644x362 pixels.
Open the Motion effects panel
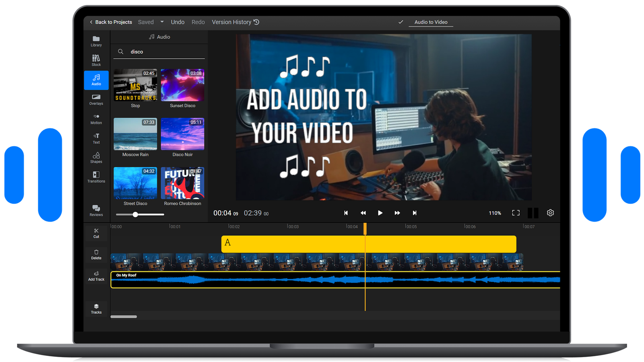point(96,119)
